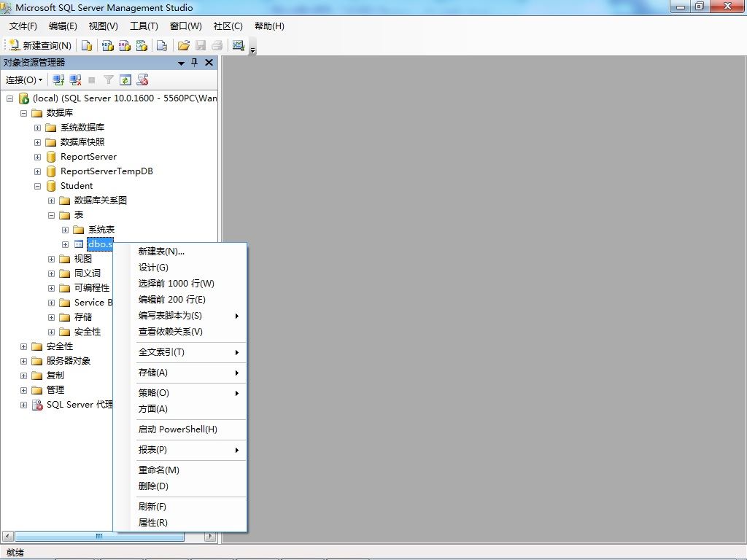Viewport: 747px width, 560px height.
Task: Click the SQL Server Compact Query icon
Action: (162, 45)
